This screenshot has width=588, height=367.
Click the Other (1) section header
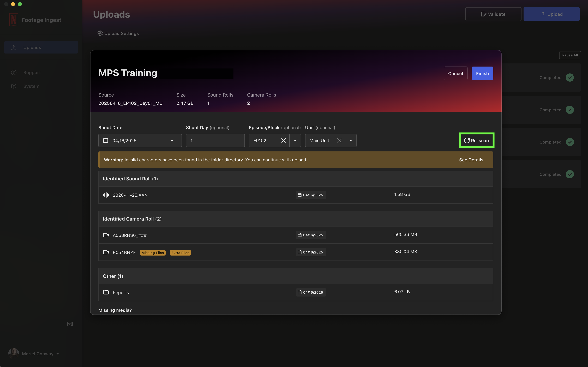(296, 276)
